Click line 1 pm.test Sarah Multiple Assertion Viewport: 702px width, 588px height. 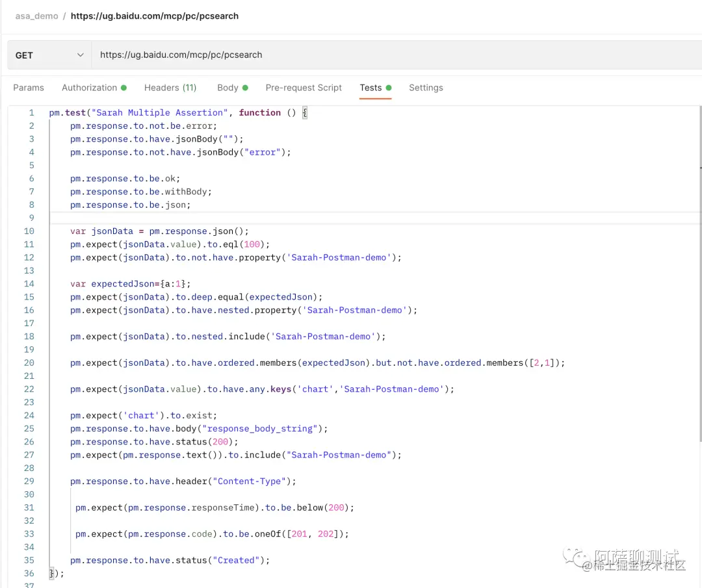coord(178,113)
